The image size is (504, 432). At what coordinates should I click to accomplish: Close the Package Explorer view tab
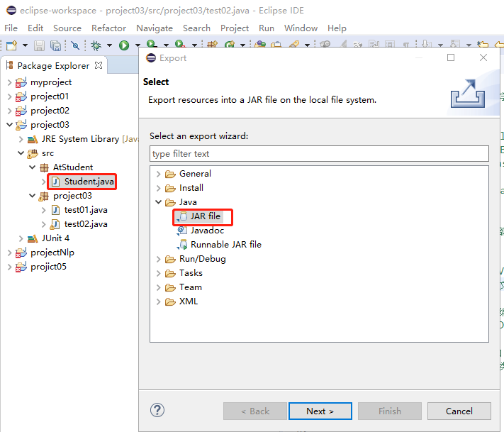point(99,65)
